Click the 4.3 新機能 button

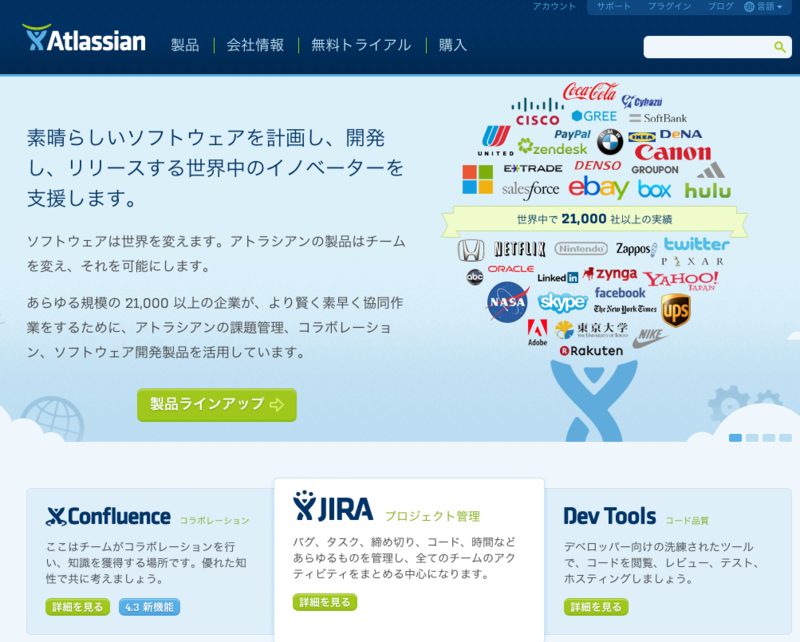(149, 607)
